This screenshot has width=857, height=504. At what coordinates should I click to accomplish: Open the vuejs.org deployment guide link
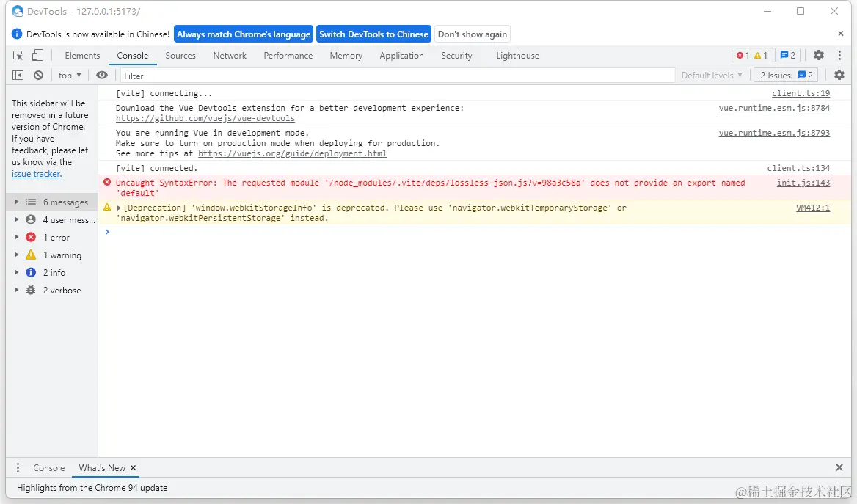(x=293, y=153)
